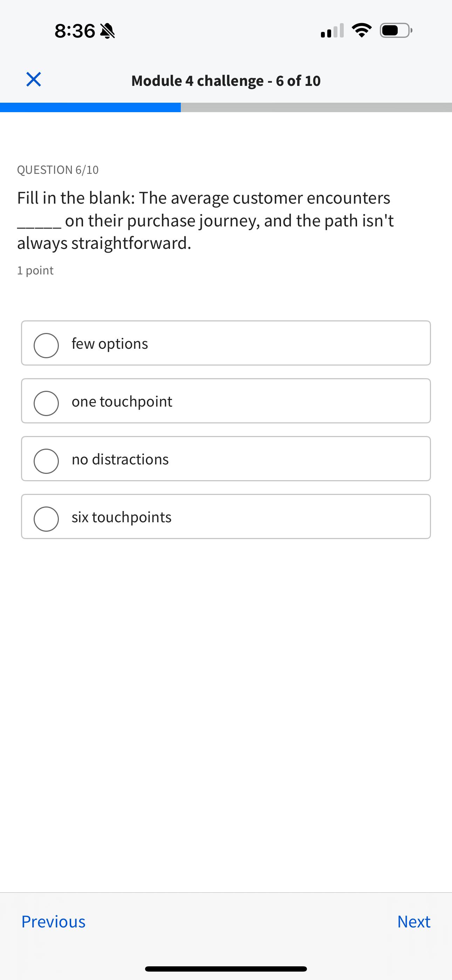Go to the Previous question

53,921
